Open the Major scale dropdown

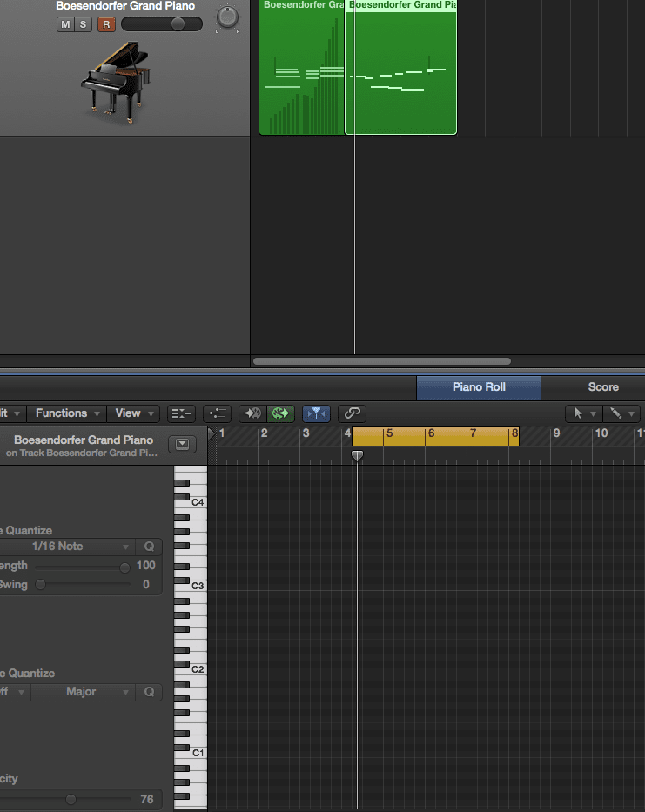83,692
